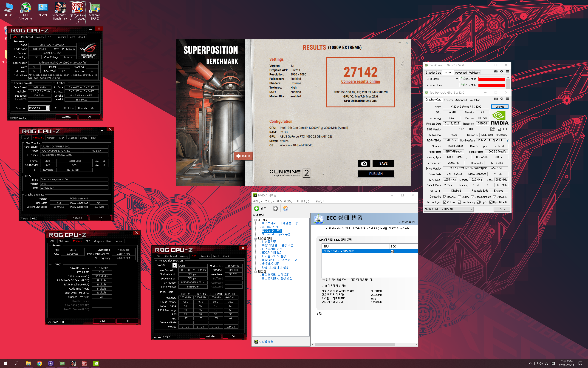The image size is (588, 368).
Task: Toggle ECC checkbox for NVIDIA GeForce RTX 4090
Action: (392, 251)
